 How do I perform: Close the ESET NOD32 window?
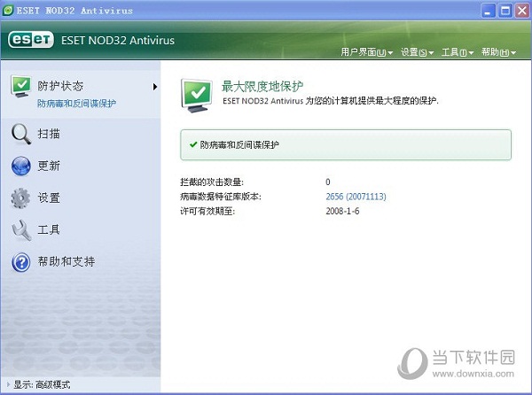(522, 12)
